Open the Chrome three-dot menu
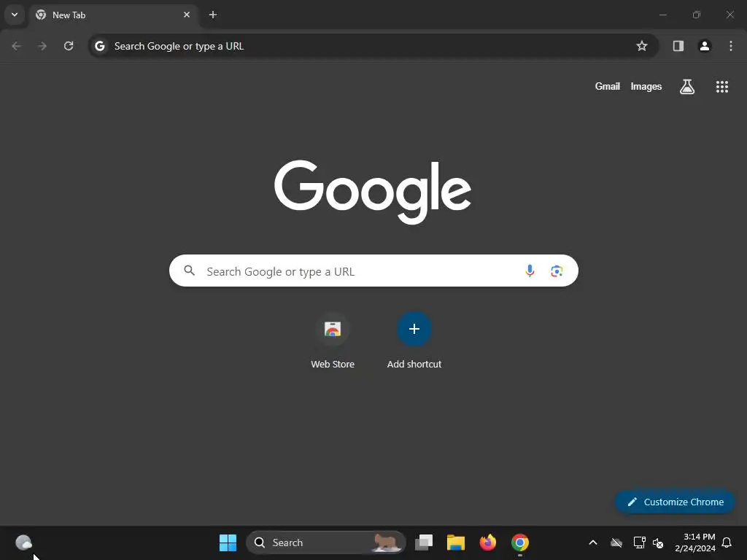This screenshot has width=747, height=560. point(731,46)
